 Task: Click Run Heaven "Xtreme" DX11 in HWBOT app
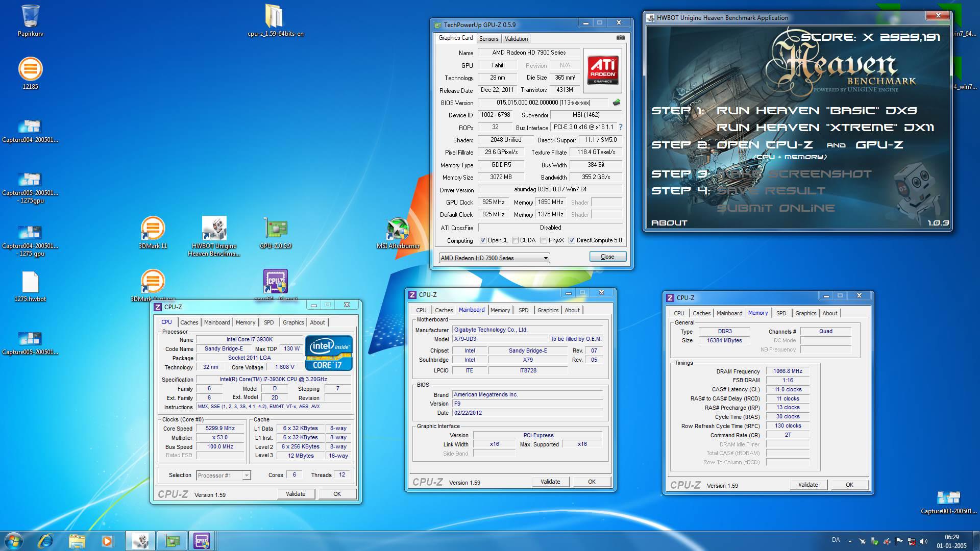[x=825, y=128]
